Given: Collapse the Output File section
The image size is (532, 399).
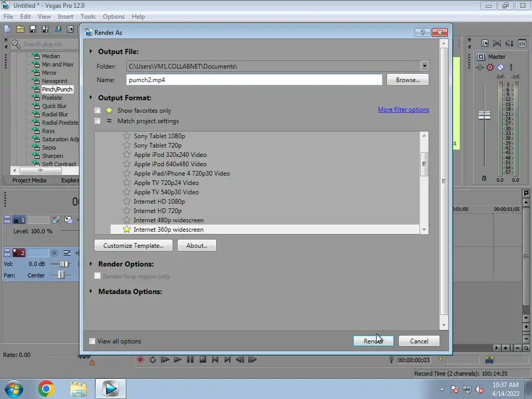Looking at the screenshot, I should pos(91,51).
